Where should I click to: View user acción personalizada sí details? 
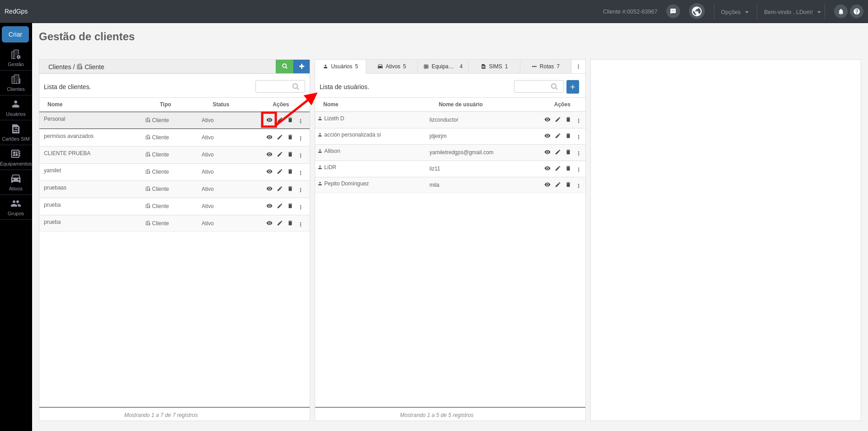tap(547, 136)
